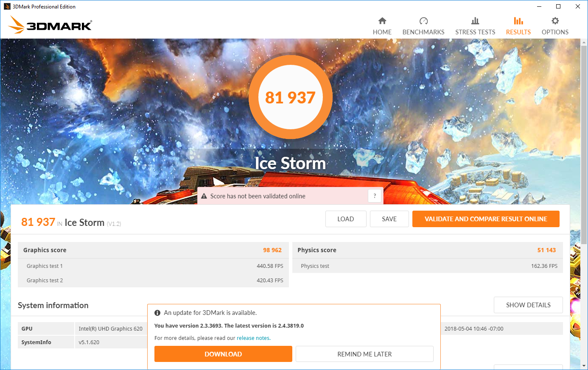Click the 3DMark title bar app icon
Screen dimensions: 588x370
[7, 6]
